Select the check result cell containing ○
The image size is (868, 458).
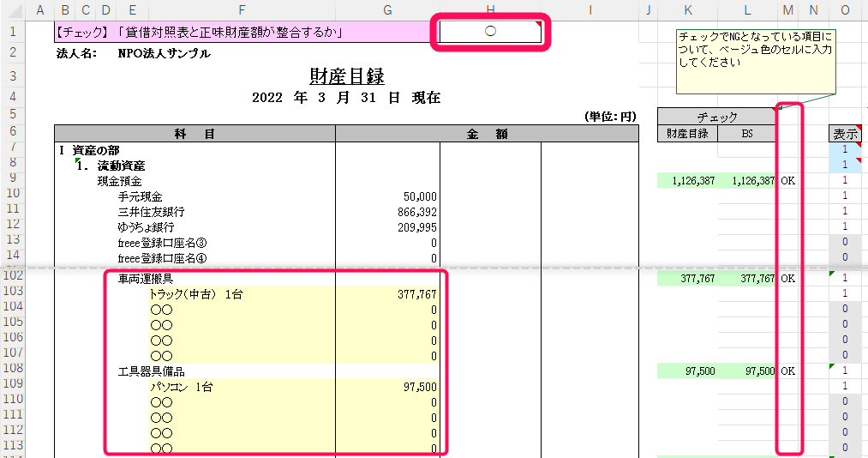490,32
